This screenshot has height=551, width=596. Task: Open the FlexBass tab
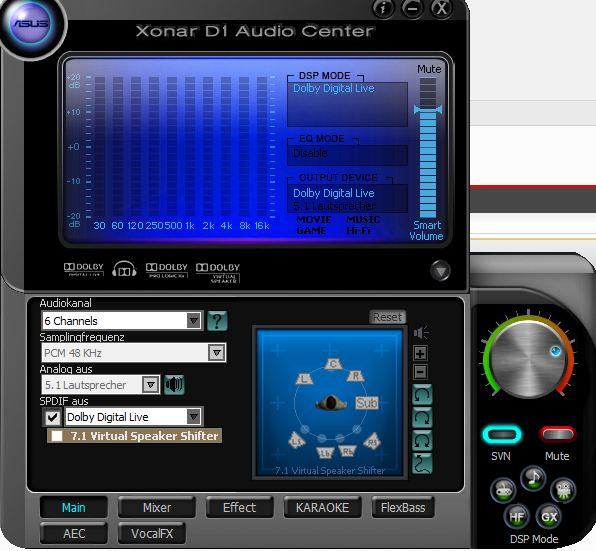coord(403,507)
